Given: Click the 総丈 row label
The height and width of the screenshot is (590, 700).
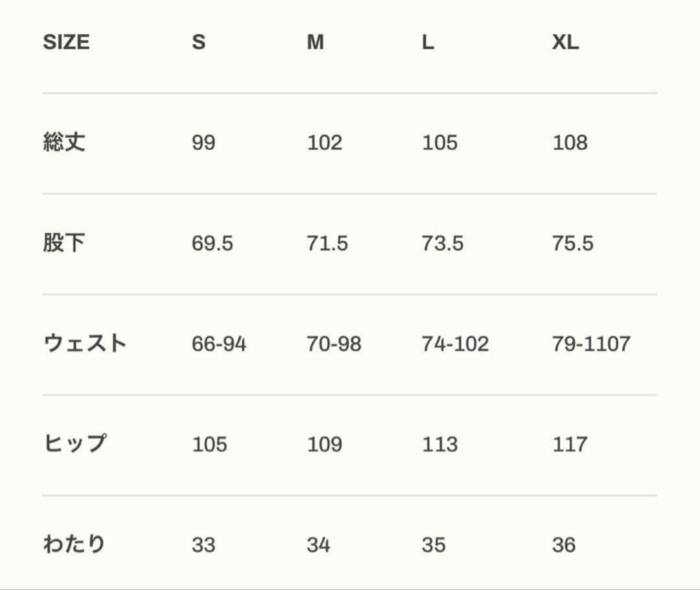Looking at the screenshot, I should click(x=64, y=143).
